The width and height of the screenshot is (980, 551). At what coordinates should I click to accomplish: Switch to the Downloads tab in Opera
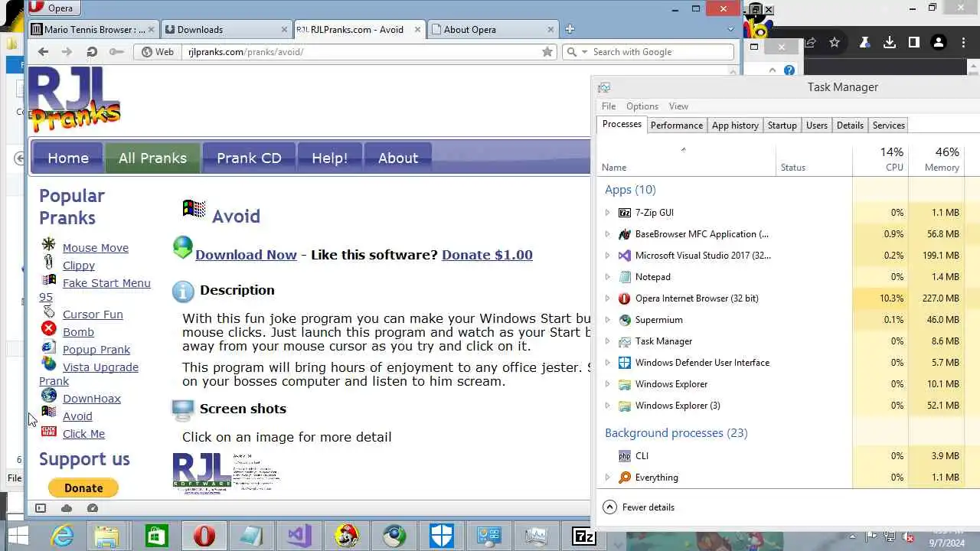coord(227,29)
